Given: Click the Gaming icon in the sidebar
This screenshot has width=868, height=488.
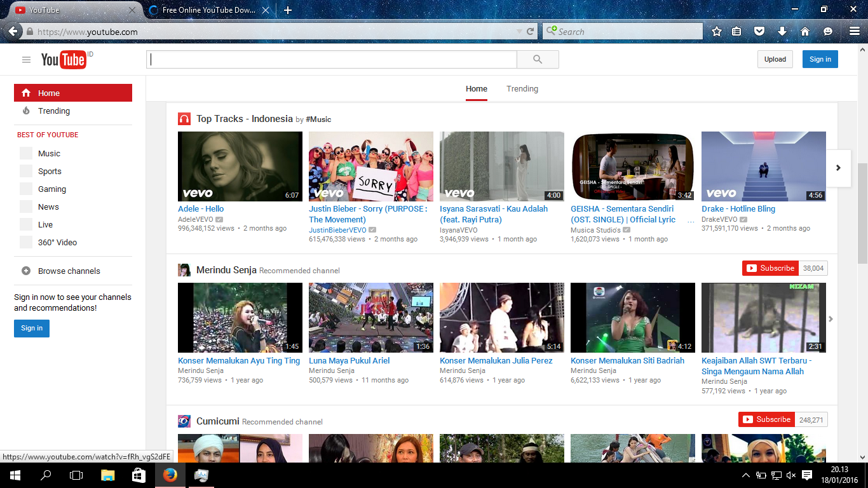Looking at the screenshot, I should (x=26, y=189).
